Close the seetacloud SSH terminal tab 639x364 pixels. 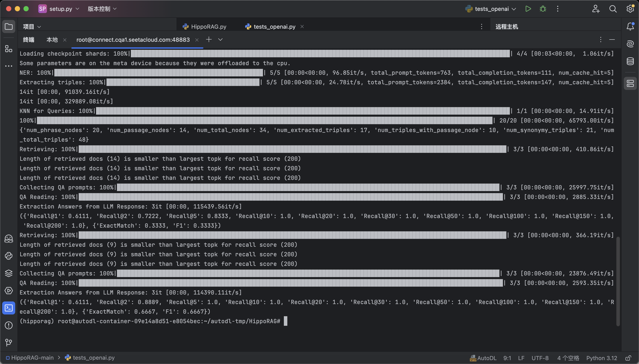point(197,40)
